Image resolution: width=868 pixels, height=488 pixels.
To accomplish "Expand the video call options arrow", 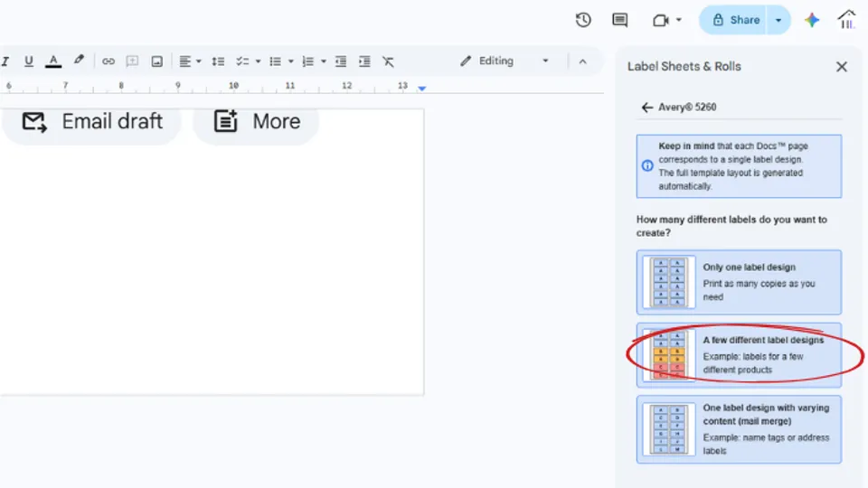I will coord(679,21).
